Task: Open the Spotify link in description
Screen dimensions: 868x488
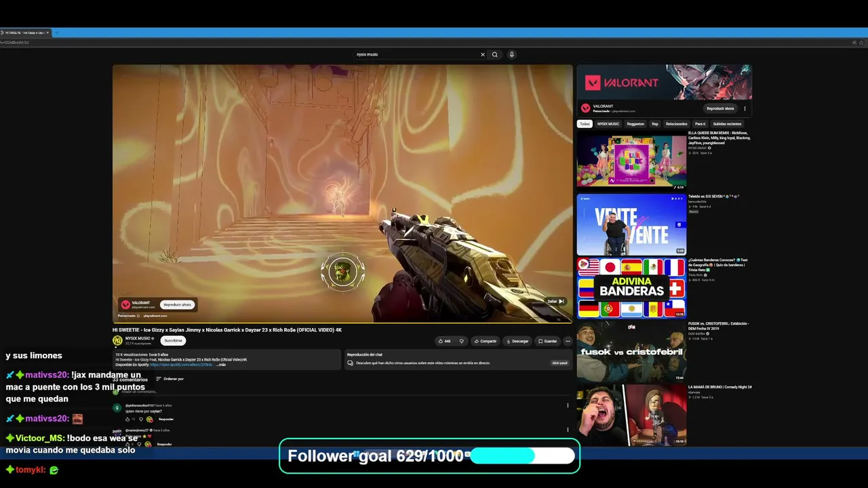Action: [182, 365]
